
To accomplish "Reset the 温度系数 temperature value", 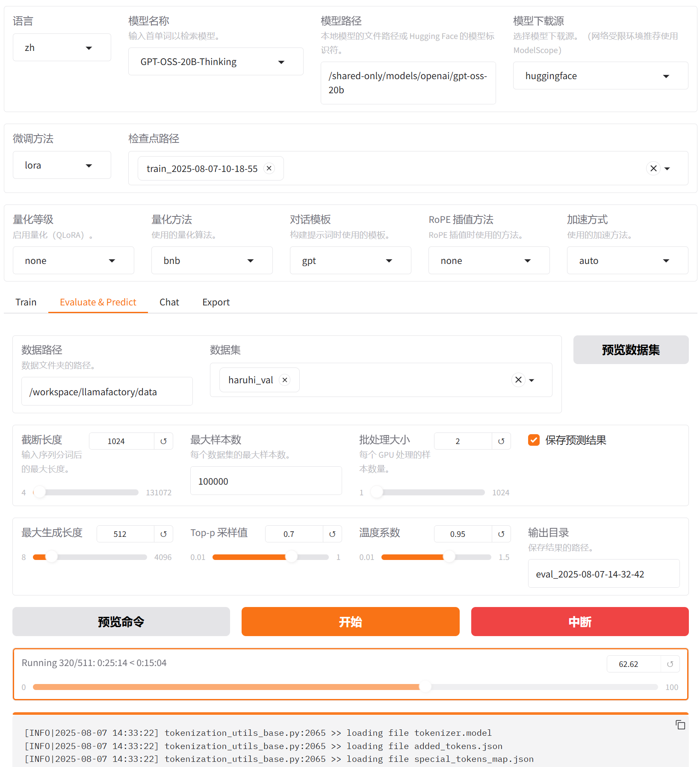I will 501,534.
